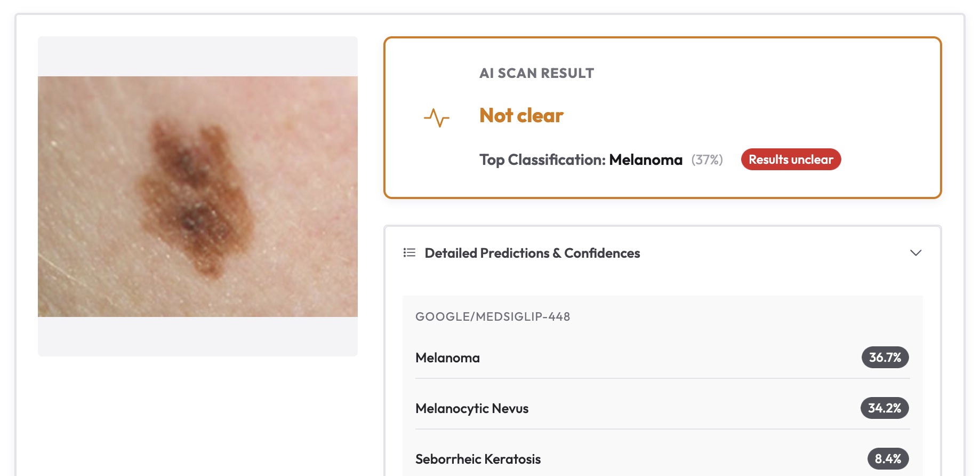Select the Seborrheic Keratosis prediction label
Image resolution: width=980 pixels, height=476 pixels.
click(x=478, y=459)
